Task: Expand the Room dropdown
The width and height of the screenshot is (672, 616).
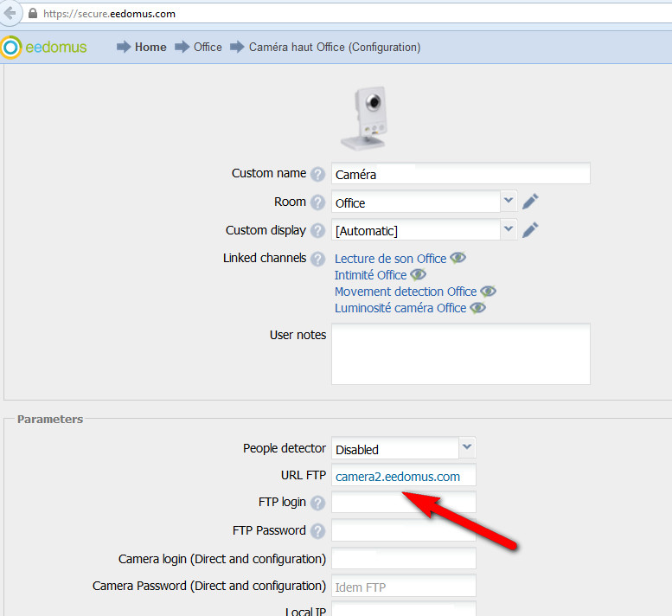Action: pos(509,201)
